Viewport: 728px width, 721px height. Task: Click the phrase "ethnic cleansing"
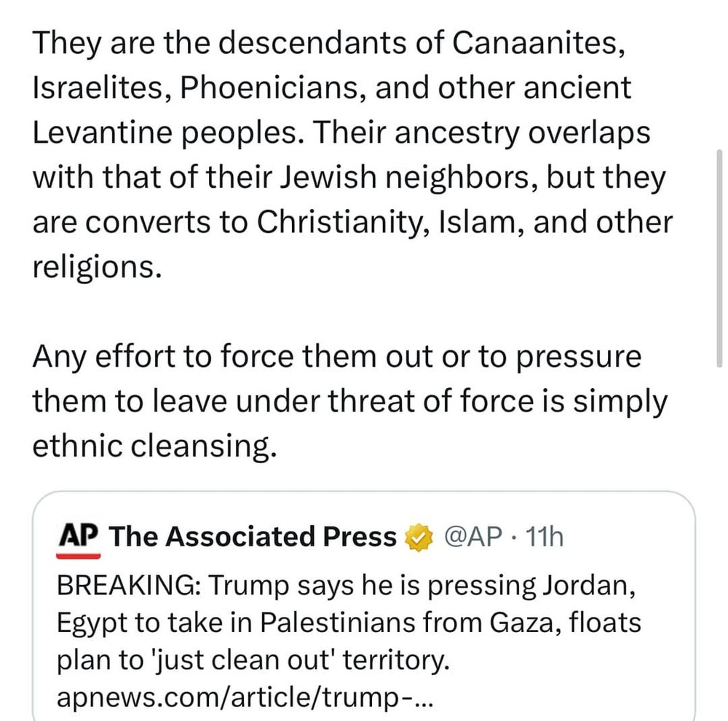tap(153, 444)
